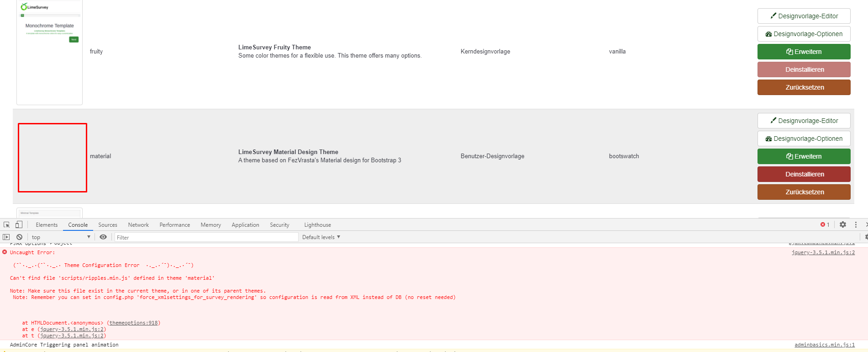This screenshot has width=868, height=352.
Task: Open the 'top' JavaScript context dropdown
Action: pyautogui.click(x=61, y=237)
